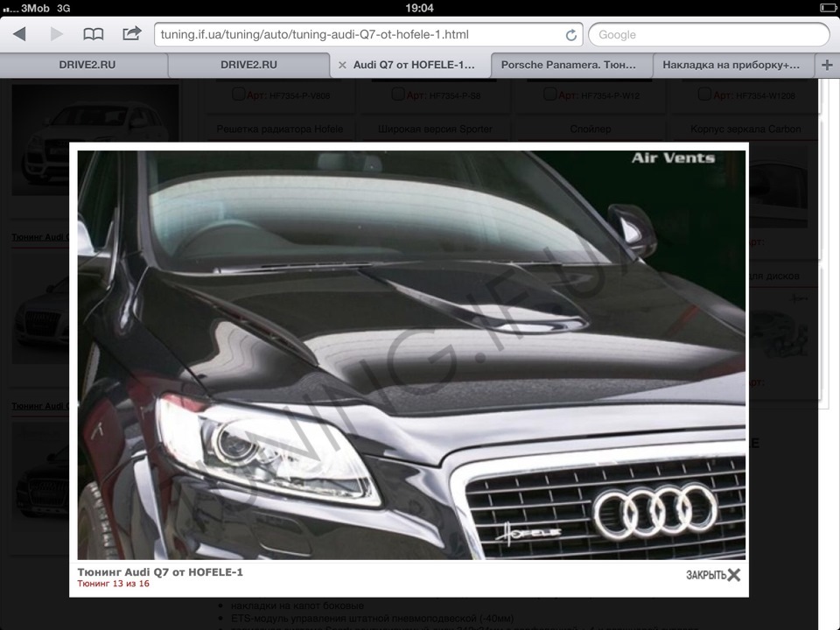Close lightbox with ЗАКРЫТЬ button
840x630 pixels.
pyautogui.click(x=713, y=575)
